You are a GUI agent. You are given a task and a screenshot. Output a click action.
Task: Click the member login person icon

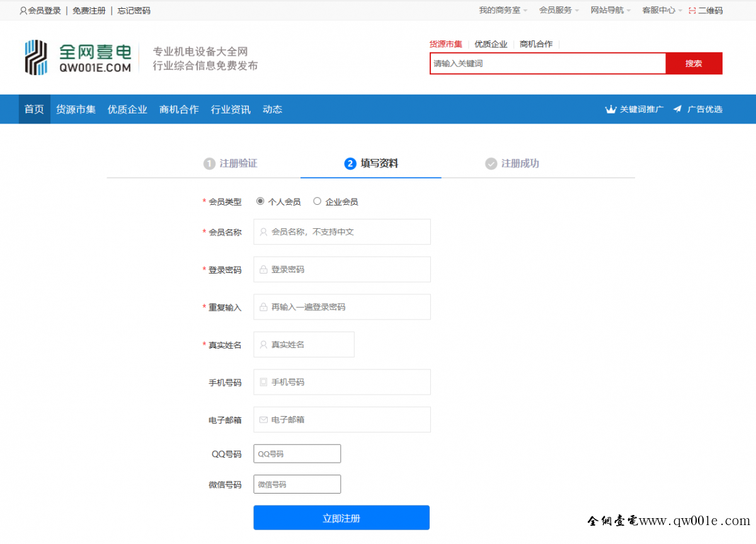click(23, 11)
